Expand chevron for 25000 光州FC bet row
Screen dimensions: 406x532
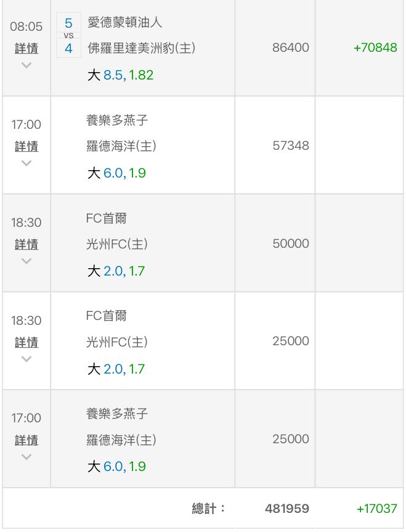(x=26, y=359)
